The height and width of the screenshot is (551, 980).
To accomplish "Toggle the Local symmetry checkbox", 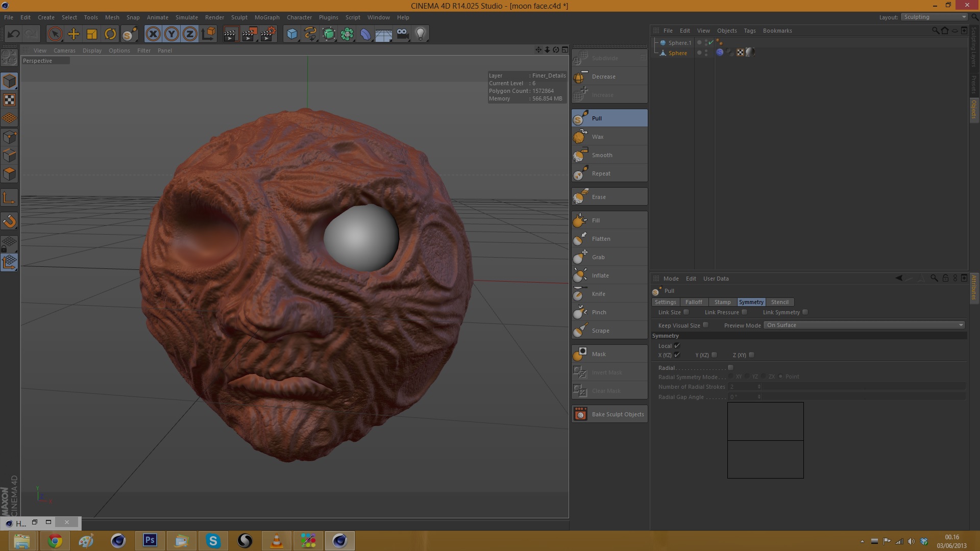I will (677, 346).
